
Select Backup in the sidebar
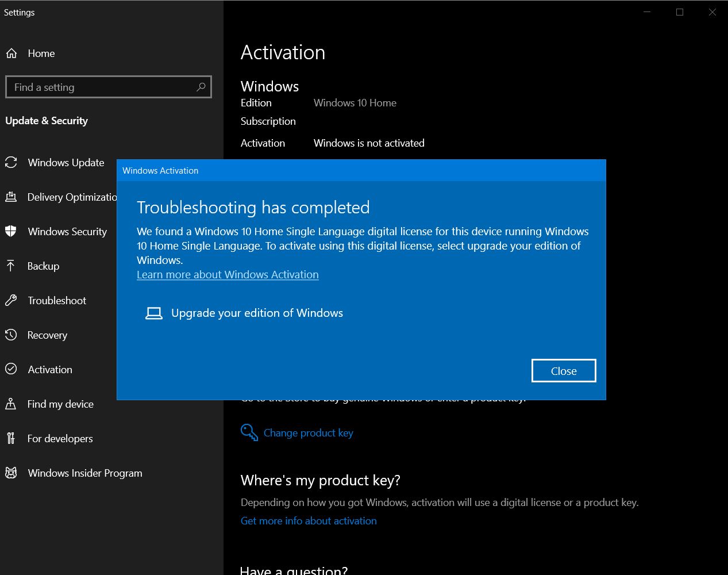coord(43,266)
